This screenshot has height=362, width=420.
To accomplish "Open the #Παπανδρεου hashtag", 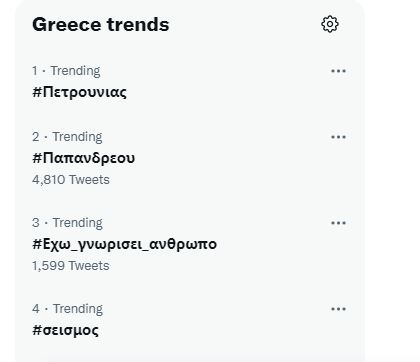I will [x=84, y=158].
